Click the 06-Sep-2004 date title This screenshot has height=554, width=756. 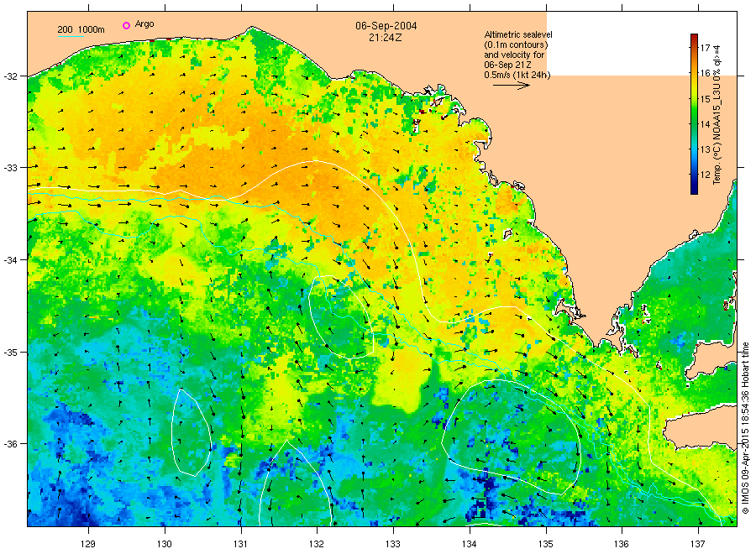point(386,26)
